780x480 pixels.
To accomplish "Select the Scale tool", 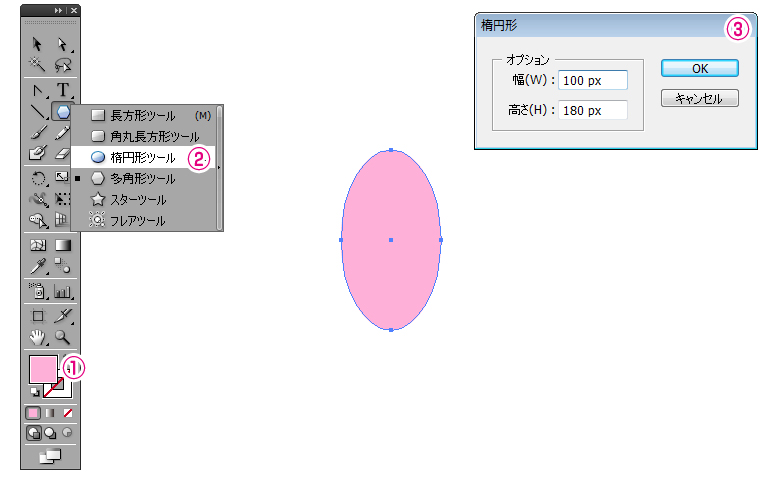I will point(62,178).
